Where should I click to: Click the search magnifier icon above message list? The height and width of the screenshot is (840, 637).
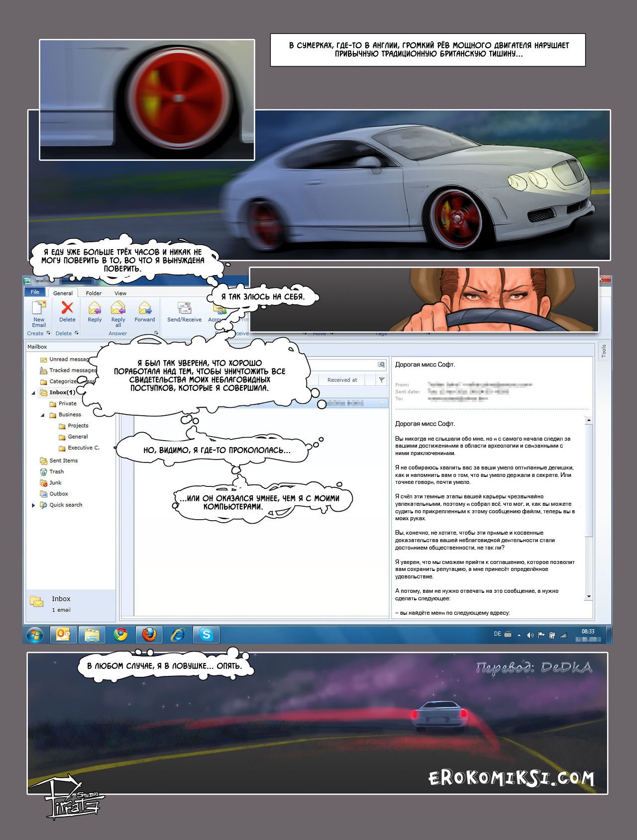coord(381,365)
